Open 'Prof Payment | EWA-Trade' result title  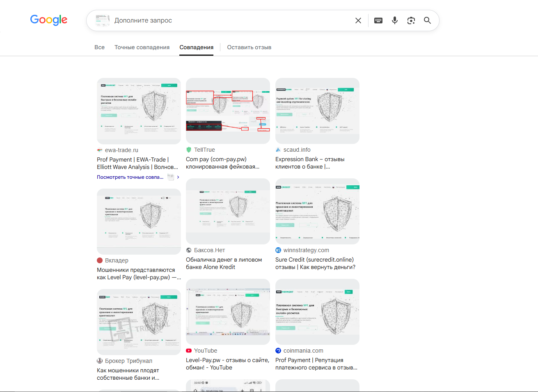[x=137, y=163]
